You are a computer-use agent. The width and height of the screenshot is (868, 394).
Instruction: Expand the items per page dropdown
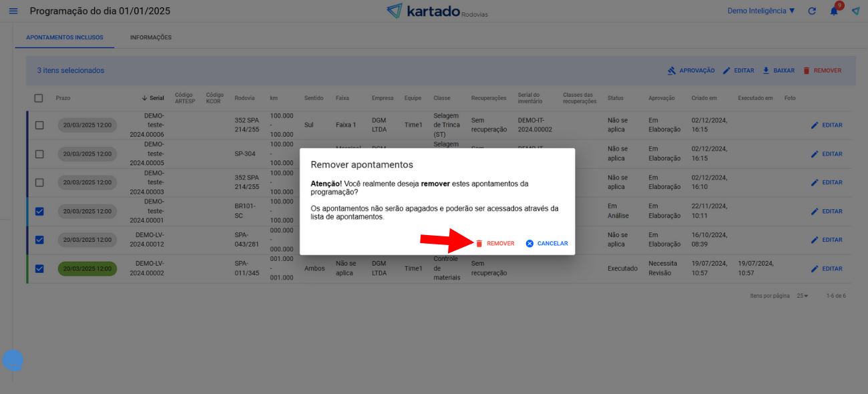point(803,296)
